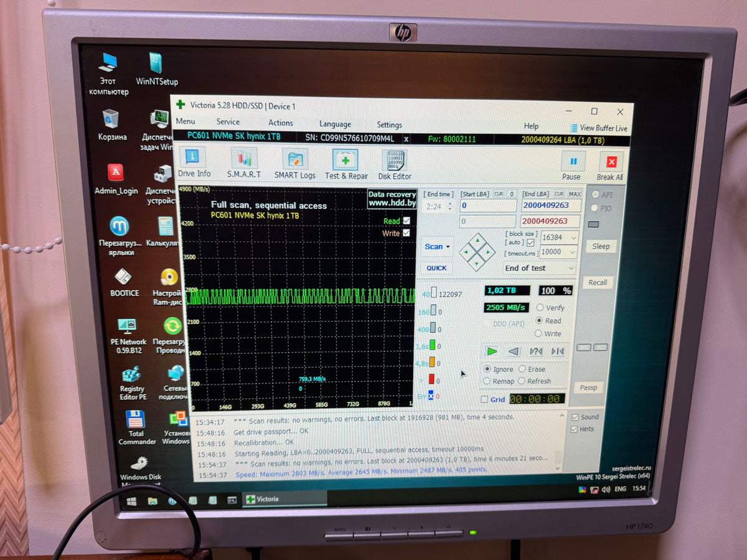Open the Language menu
Viewport: 747px width, 560px height.
[x=335, y=124]
